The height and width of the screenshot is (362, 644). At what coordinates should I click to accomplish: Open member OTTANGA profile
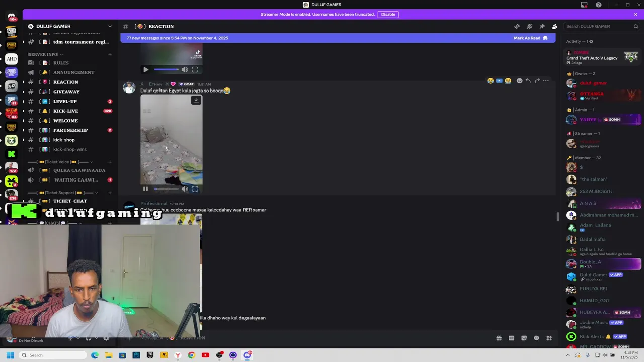(603, 95)
